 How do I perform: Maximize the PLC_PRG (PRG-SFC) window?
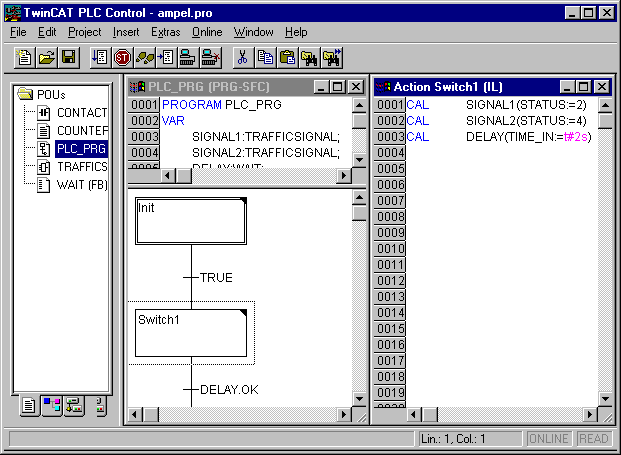[x=338, y=87]
